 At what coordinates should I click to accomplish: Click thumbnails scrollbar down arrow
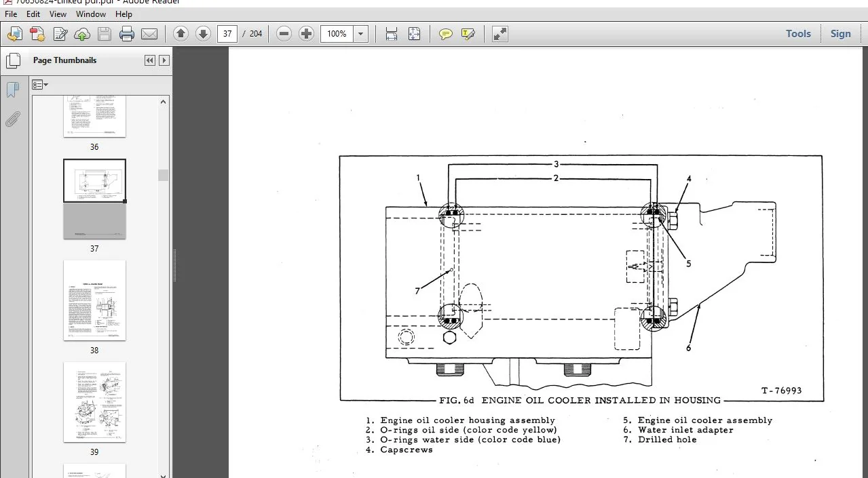click(163, 476)
